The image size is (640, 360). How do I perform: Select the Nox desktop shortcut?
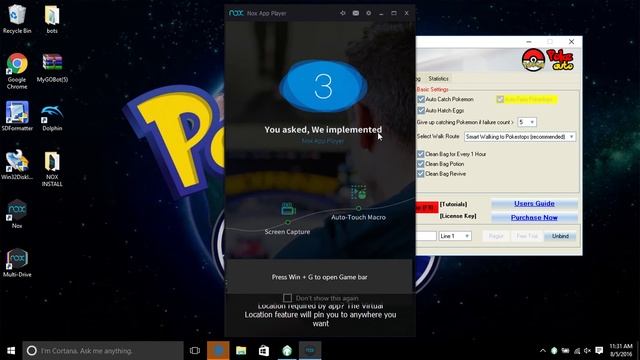(17, 213)
